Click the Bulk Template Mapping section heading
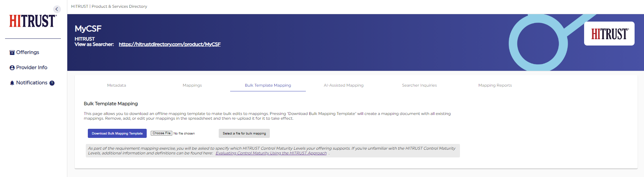 coord(111,104)
